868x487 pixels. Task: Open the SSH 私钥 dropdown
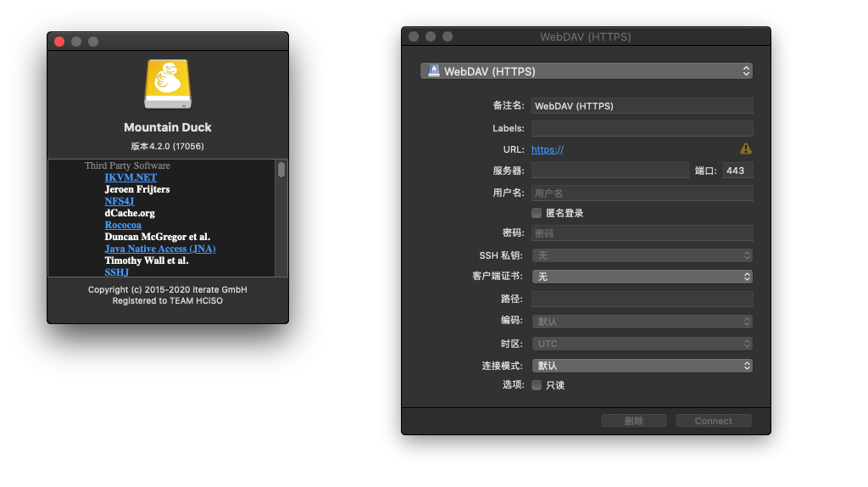pos(643,255)
